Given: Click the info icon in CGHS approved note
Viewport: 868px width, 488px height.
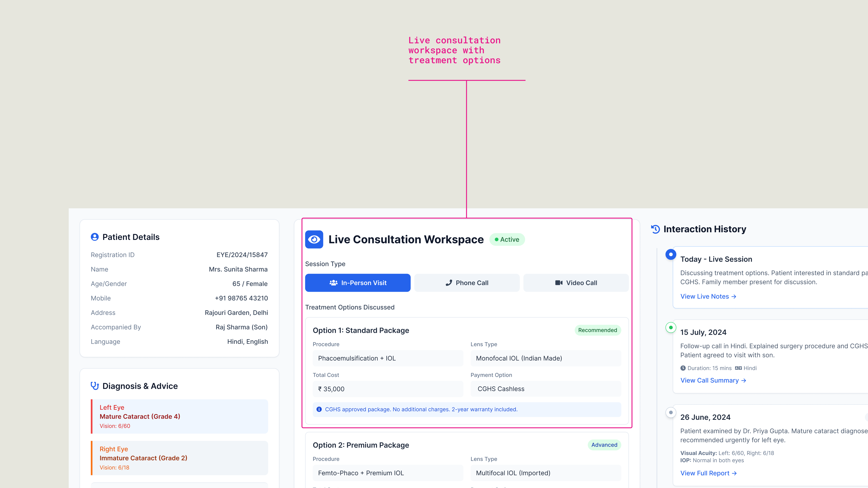Looking at the screenshot, I should [319, 409].
